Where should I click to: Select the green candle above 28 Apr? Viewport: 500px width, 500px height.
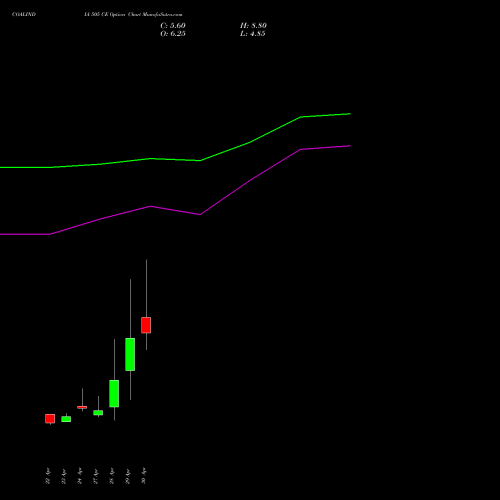pyautogui.click(x=114, y=393)
